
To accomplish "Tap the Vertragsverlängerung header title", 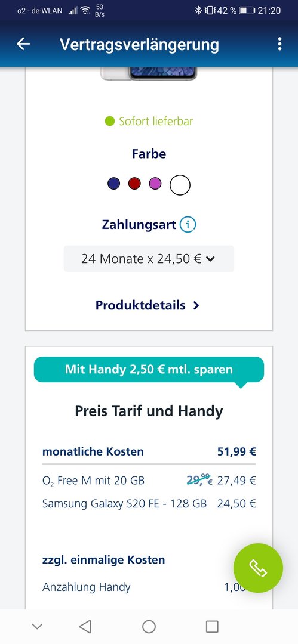I will click(x=139, y=44).
